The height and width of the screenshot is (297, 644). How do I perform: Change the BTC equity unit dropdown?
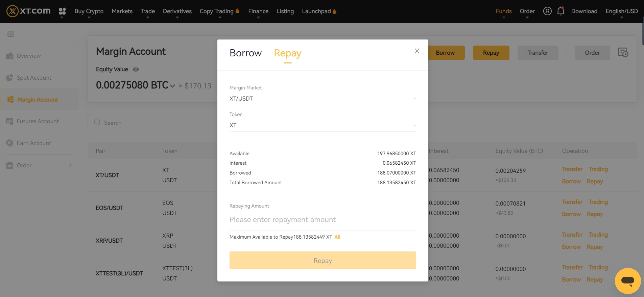coord(172,86)
